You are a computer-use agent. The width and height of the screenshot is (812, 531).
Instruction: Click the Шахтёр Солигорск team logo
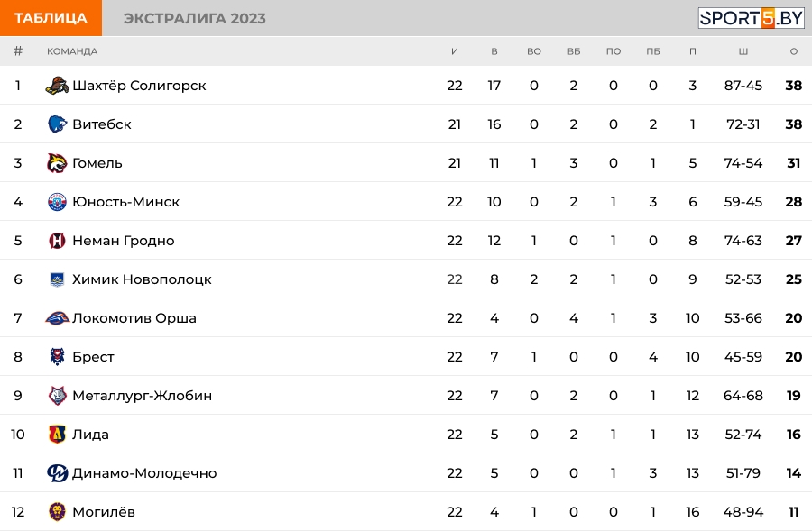pos(57,86)
